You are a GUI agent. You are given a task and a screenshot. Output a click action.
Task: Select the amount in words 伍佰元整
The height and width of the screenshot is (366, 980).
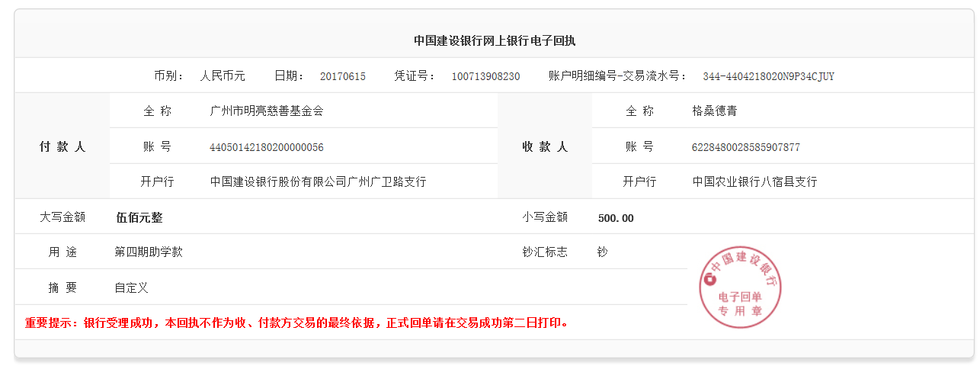[139, 217]
